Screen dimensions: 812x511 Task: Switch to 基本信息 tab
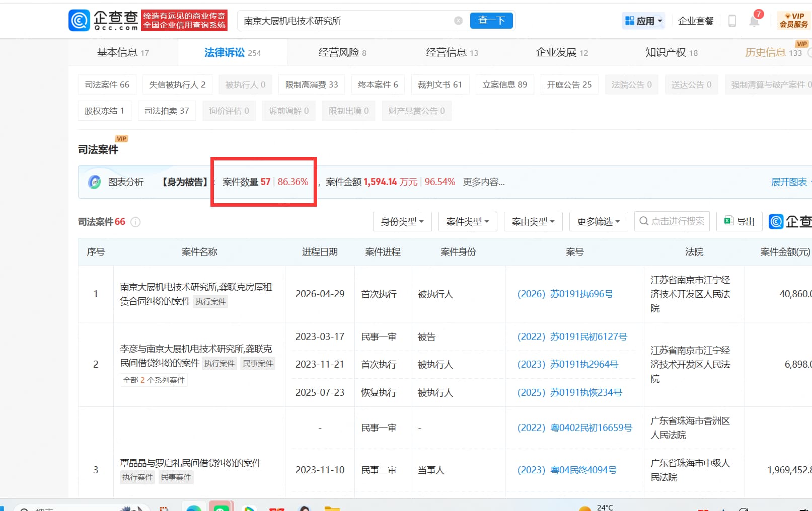tap(123, 52)
